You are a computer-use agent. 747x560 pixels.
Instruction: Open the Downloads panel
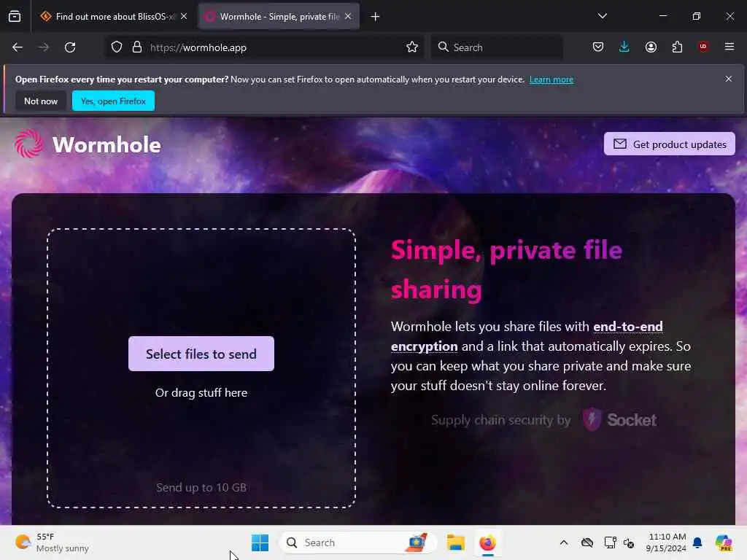[624, 47]
